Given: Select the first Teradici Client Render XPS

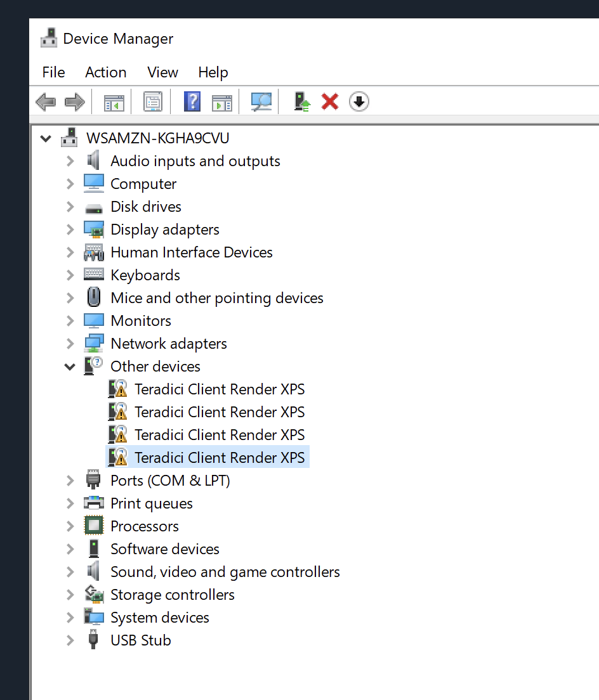Looking at the screenshot, I should (x=220, y=389).
